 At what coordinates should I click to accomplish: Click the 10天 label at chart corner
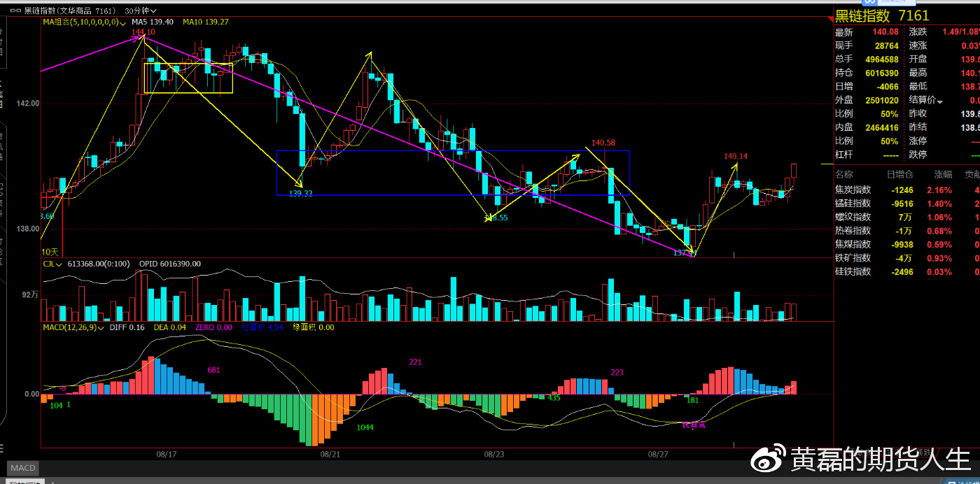pyautogui.click(x=50, y=252)
